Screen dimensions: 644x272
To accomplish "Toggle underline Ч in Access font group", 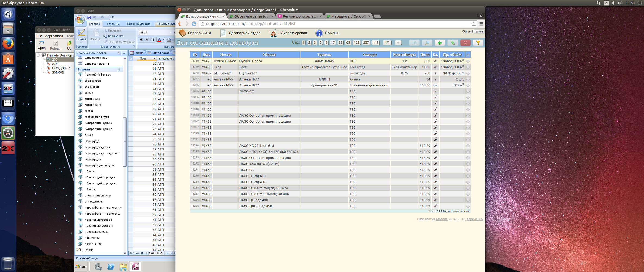I will point(152,40).
